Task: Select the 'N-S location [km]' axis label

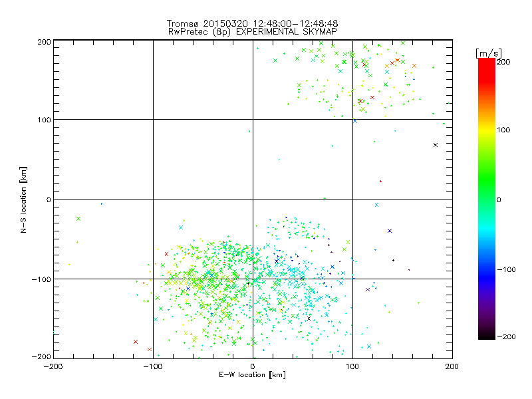Action: pos(23,199)
